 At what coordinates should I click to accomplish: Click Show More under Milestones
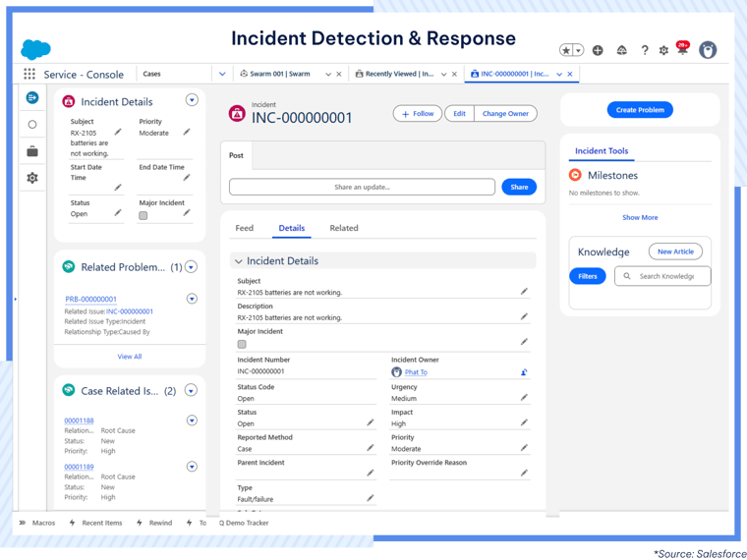[640, 218]
